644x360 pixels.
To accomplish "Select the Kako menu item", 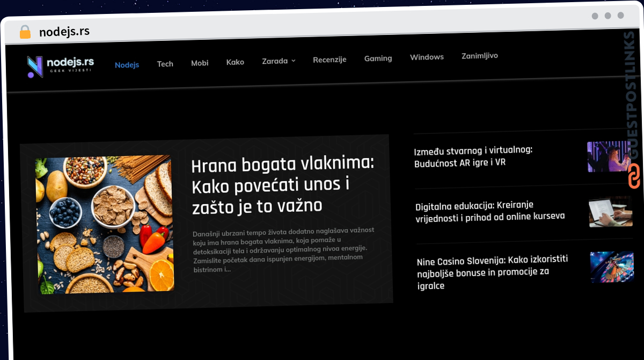I will point(235,62).
